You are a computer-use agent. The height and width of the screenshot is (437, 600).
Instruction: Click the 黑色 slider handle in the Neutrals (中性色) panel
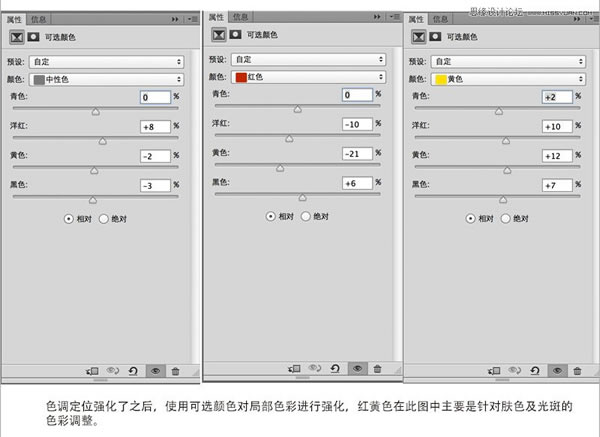pos(93,200)
